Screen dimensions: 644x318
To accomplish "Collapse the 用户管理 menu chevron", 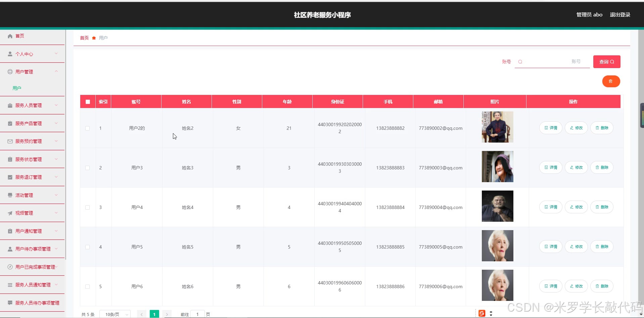I will (56, 71).
